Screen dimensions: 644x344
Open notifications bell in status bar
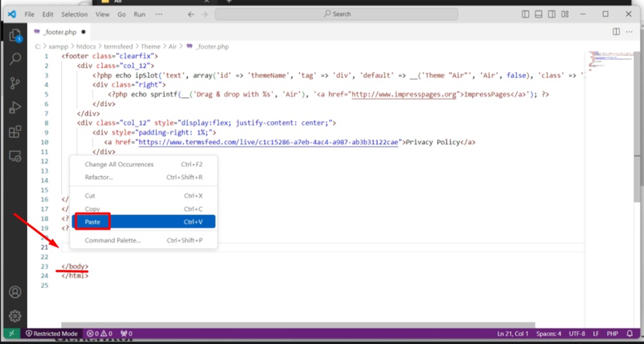click(x=630, y=333)
